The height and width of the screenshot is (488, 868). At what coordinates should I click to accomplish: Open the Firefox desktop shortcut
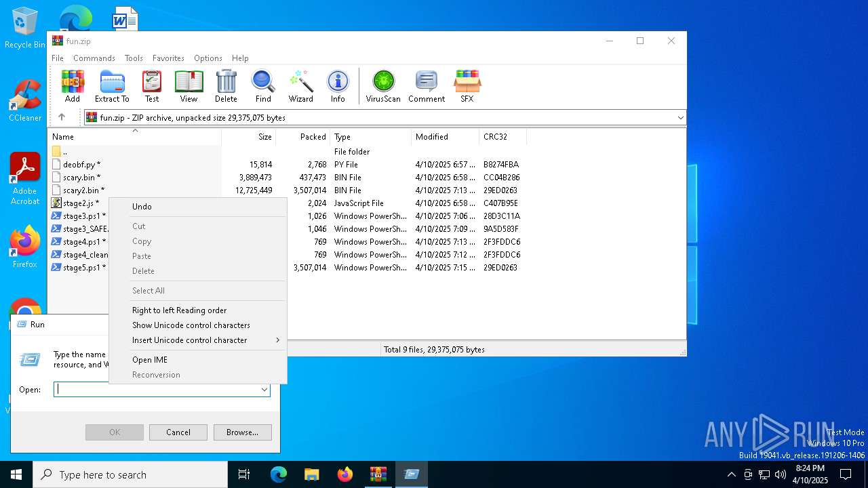point(25,247)
